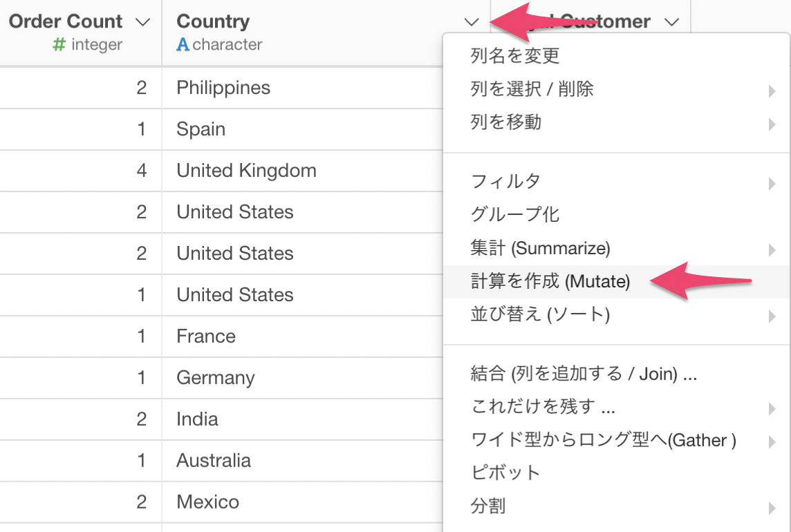Screen dimensions: 791x532
Task: Select 列名を変更 menu entry
Action: coord(515,56)
